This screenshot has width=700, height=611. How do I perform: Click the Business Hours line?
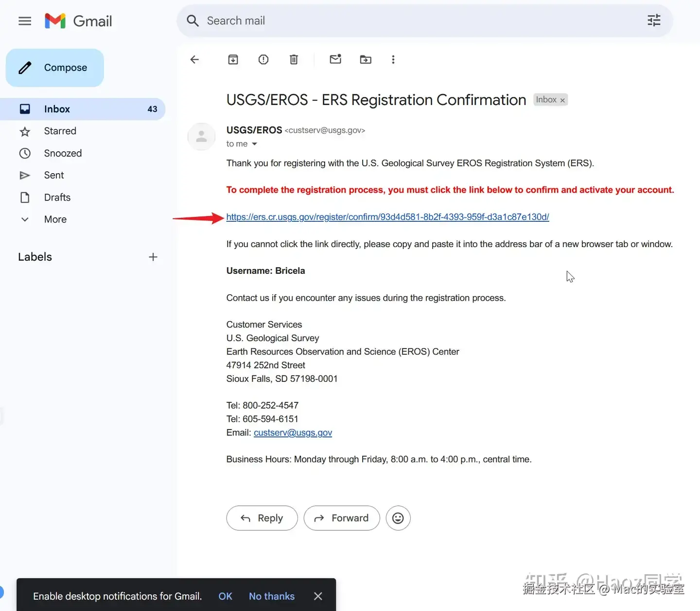[379, 459]
